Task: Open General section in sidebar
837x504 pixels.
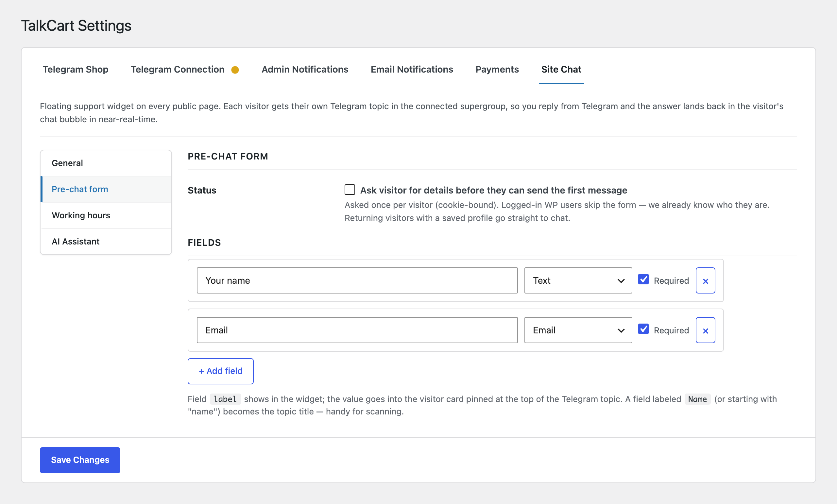Action: pyautogui.click(x=106, y=163)
